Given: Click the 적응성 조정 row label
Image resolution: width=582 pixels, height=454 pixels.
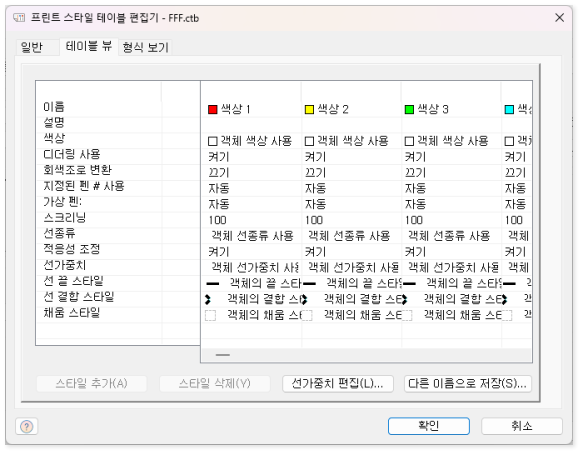Looking at the screenshot, I should 72,249.
